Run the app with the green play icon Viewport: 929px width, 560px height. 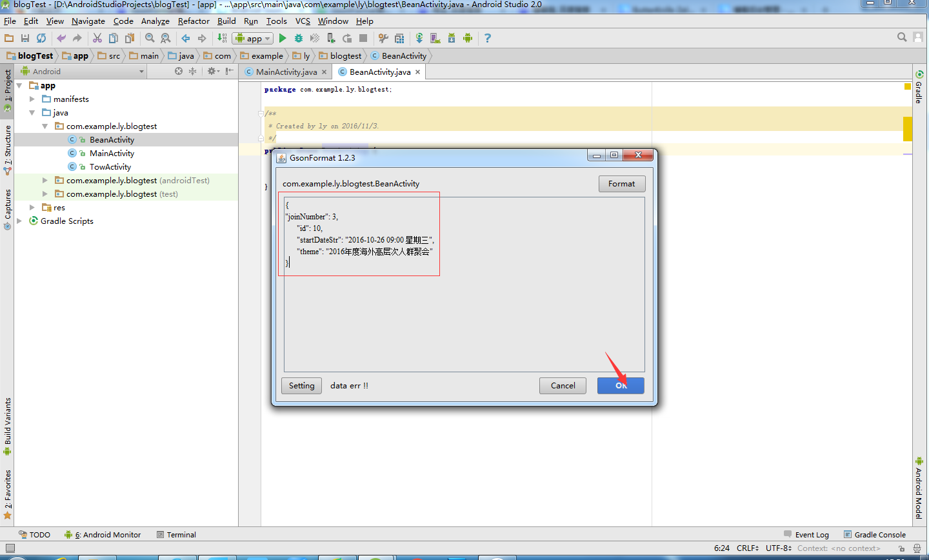pyautogui.click(x=283, y=38)
